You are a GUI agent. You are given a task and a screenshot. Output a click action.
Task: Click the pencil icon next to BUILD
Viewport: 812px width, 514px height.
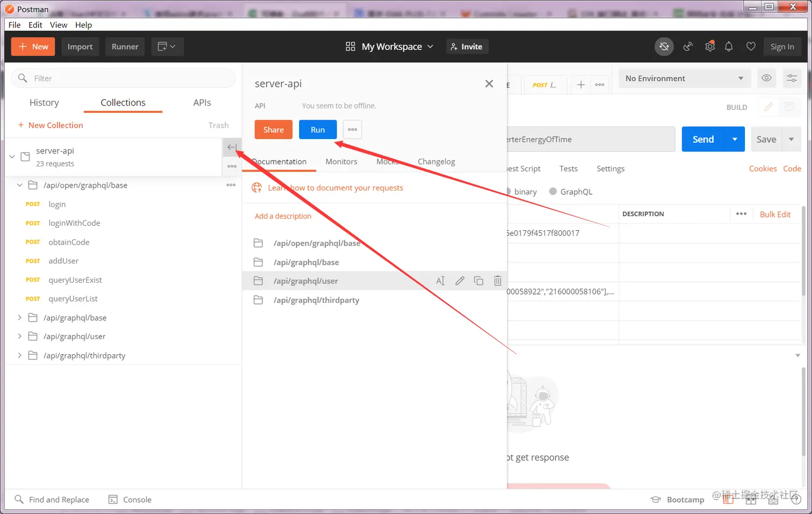pos(769,107)
